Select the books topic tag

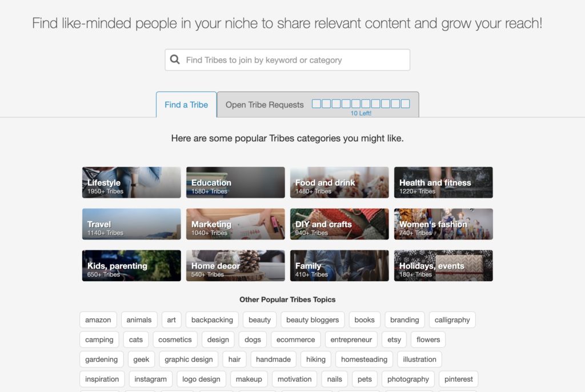[x=364, y=320]
